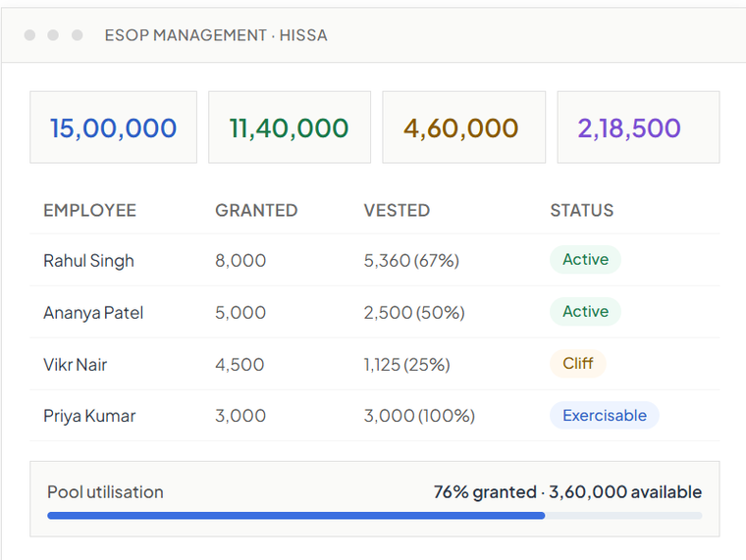Viewport: 746px width, 560px height.
Task: Click vested value 1,125 (25%)
Action: [x=406, y=365]
